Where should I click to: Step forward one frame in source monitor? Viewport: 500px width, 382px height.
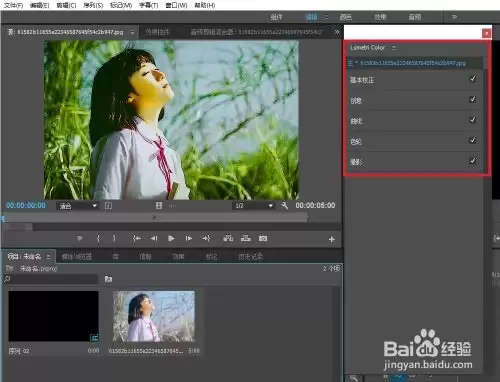click(189, 238)
